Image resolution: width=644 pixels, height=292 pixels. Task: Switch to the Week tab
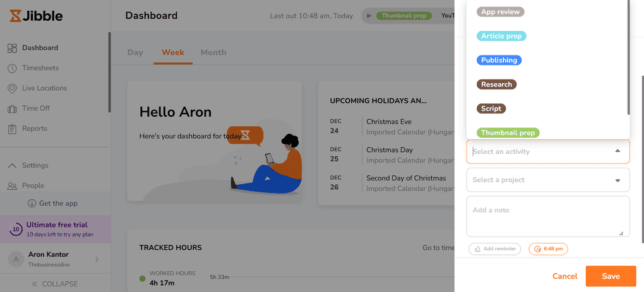[x=173, y=52]
